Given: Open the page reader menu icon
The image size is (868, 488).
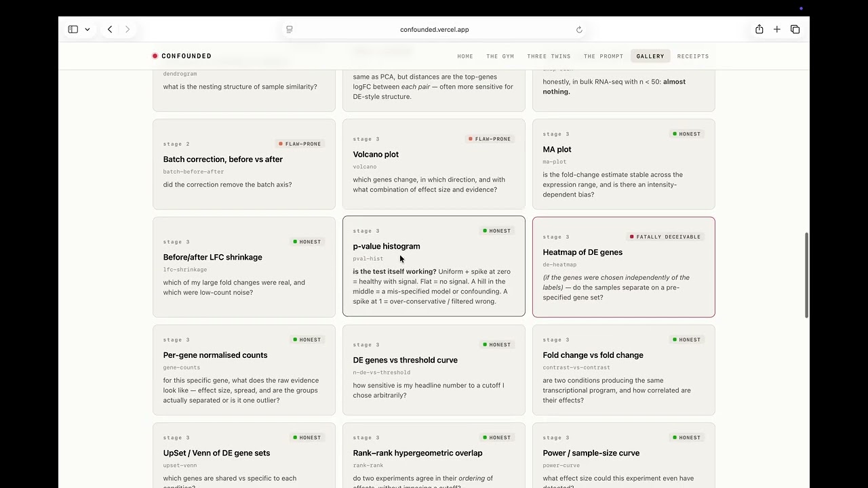Looking at the screenshot, I should [x=290, y=29].
